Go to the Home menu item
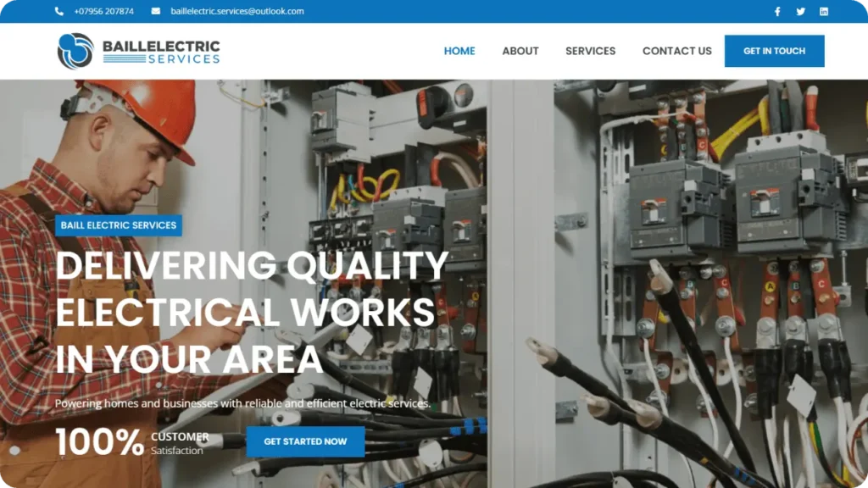The width and height of the screenshot is (868, 488). click(459, 51)
